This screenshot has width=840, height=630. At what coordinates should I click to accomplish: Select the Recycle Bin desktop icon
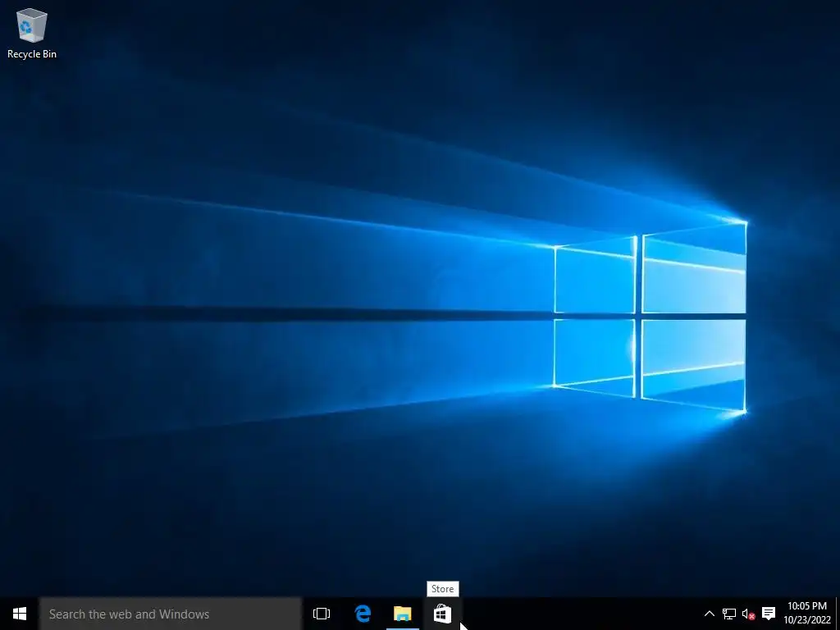(x=32, y=33)
